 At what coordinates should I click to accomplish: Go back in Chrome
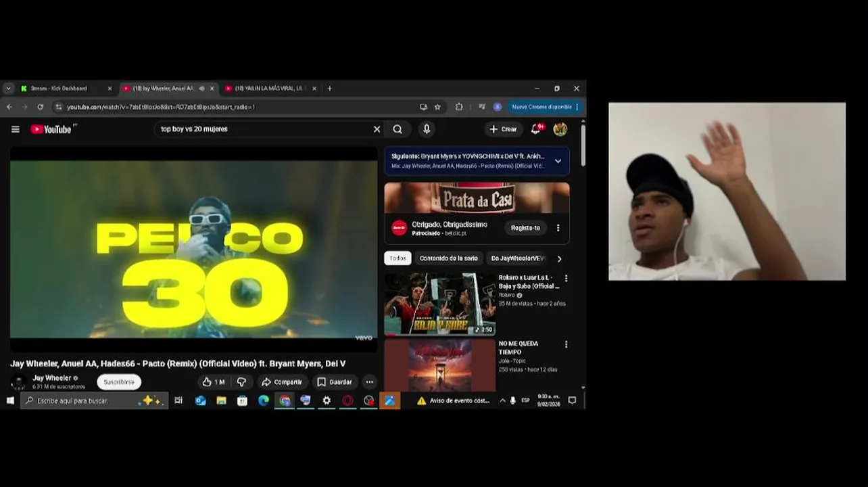9,107
